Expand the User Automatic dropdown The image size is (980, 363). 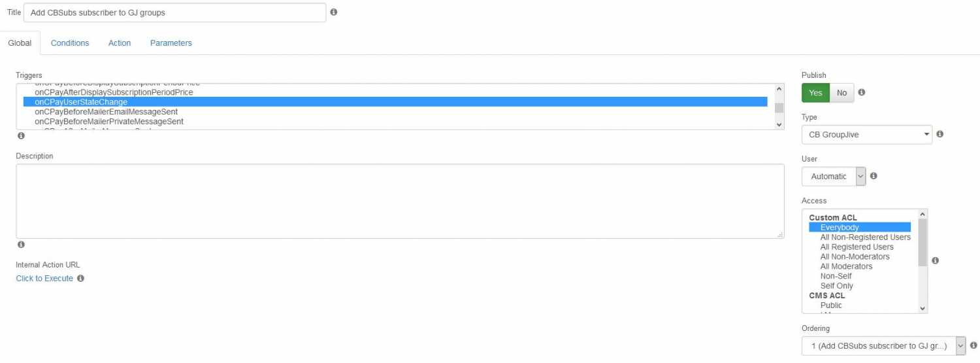(834, 177)
